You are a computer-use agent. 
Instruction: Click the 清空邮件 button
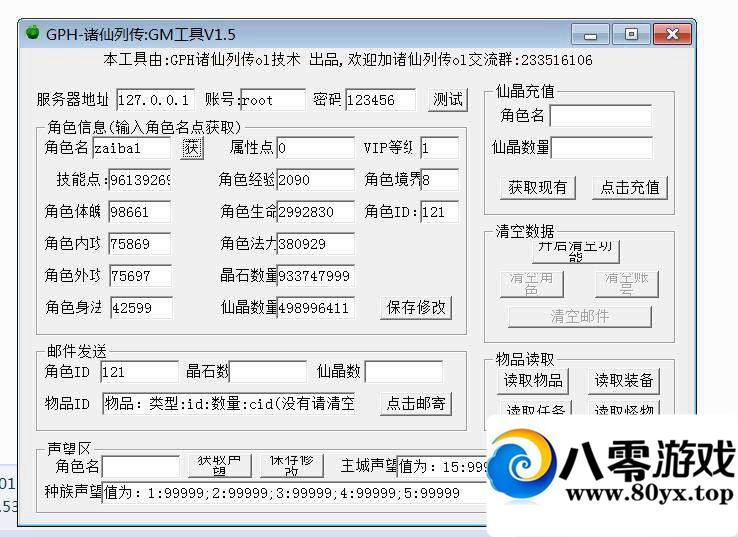580,316
